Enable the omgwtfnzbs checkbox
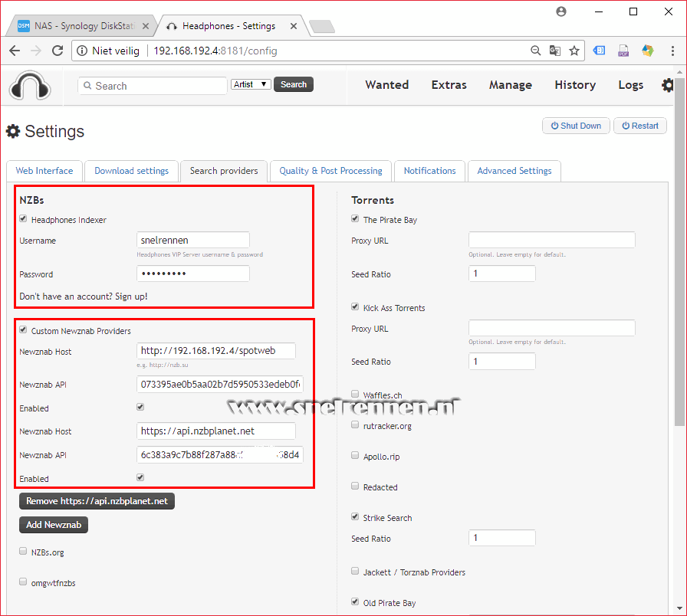 pos(23,582)
